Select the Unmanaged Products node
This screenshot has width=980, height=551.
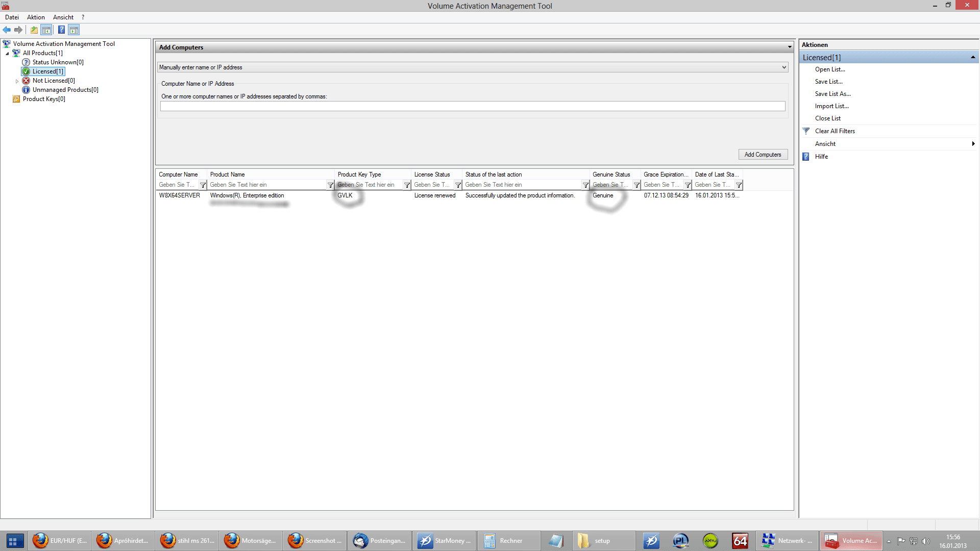pos(65,90)
